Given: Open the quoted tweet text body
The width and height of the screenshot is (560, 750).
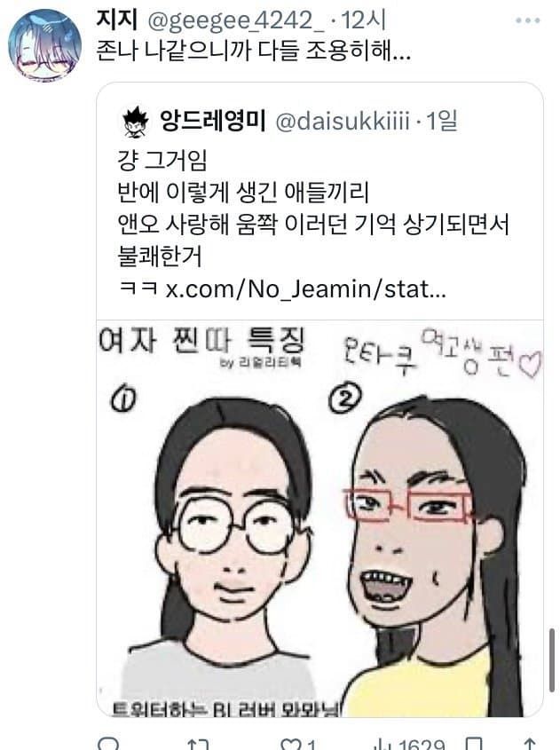Looking at the screenshot, I should 313,225.
